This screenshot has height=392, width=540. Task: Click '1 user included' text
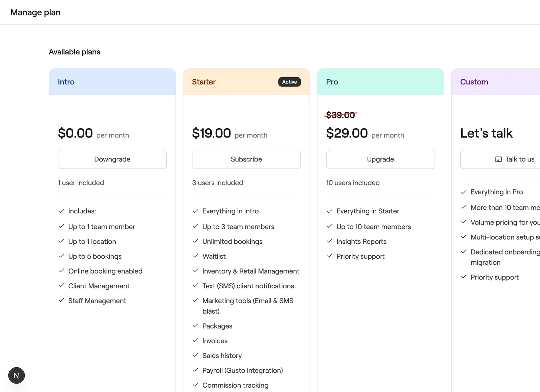(81, 183)
